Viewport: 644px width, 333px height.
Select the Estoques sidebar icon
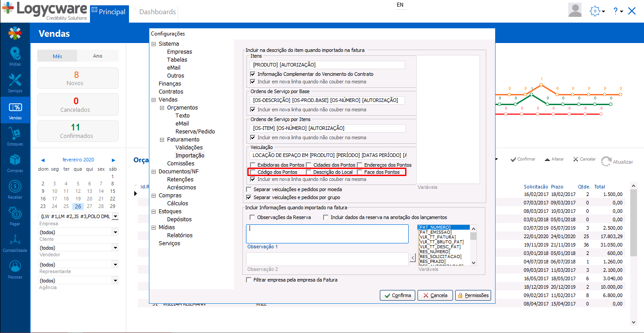(15, 136)
